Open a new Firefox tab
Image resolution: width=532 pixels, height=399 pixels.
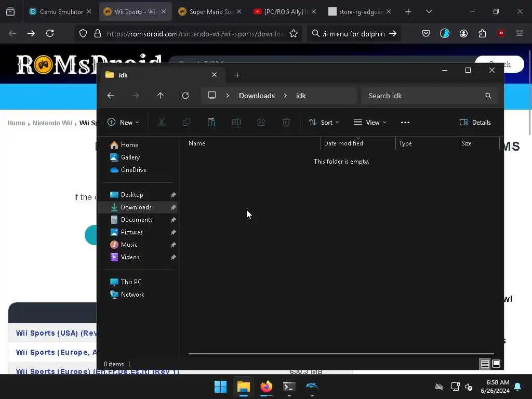[408, 12]
